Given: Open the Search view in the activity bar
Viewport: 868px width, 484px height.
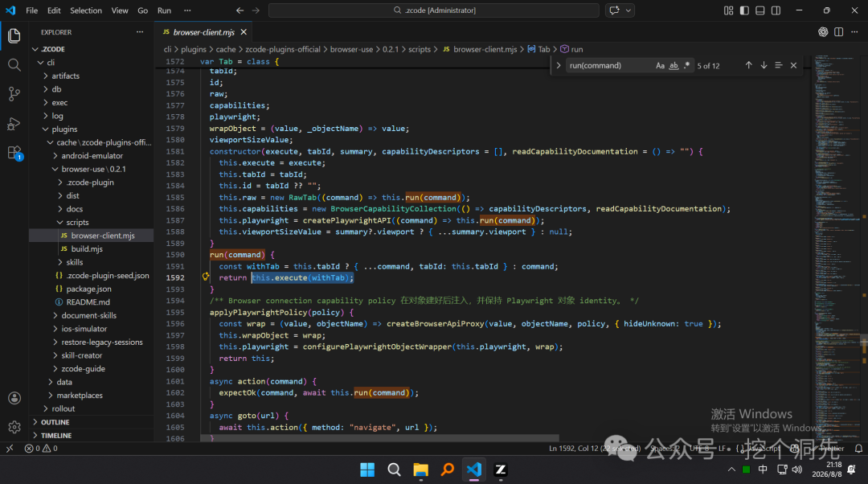Looking at the screenshot, I should tap(14, 65).
